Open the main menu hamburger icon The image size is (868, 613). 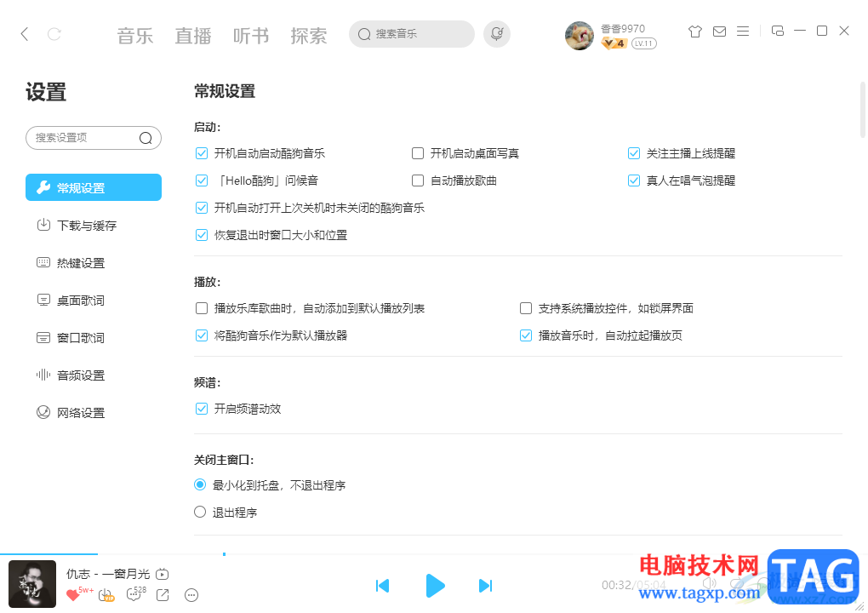point(743,31)
